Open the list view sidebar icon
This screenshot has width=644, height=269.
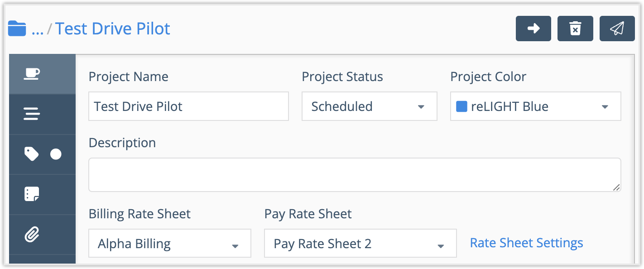[x=31, y=114]
